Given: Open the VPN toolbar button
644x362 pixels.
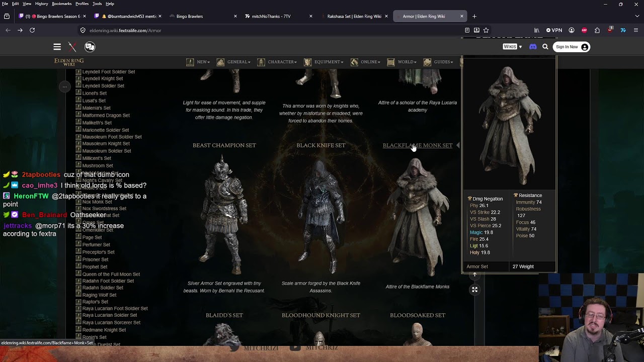Looking at the screenshot, I should 554,30.
